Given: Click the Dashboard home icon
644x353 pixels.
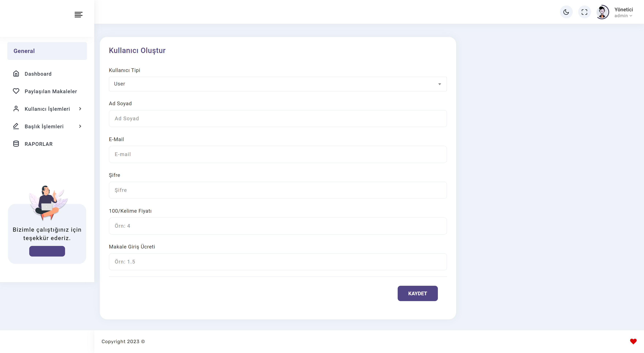Looking at the screenshot, I should 16,73.
